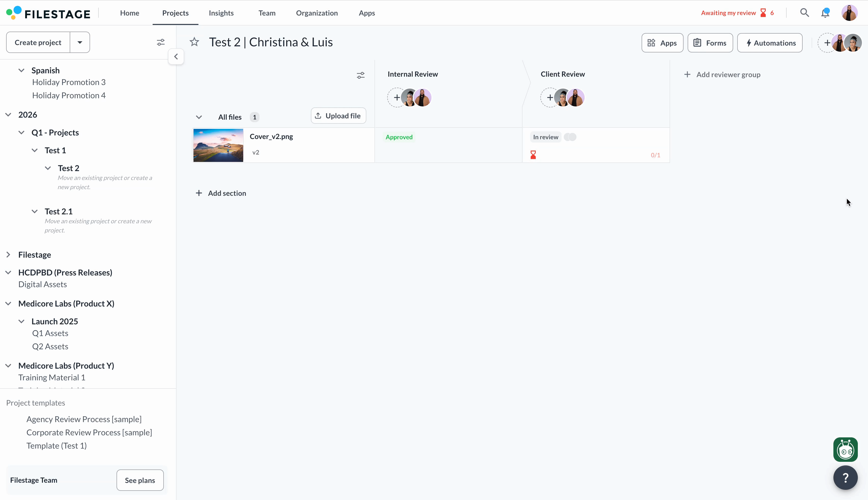
Task: Open the green chatbot assistant icon
Action: pos(845,450)
